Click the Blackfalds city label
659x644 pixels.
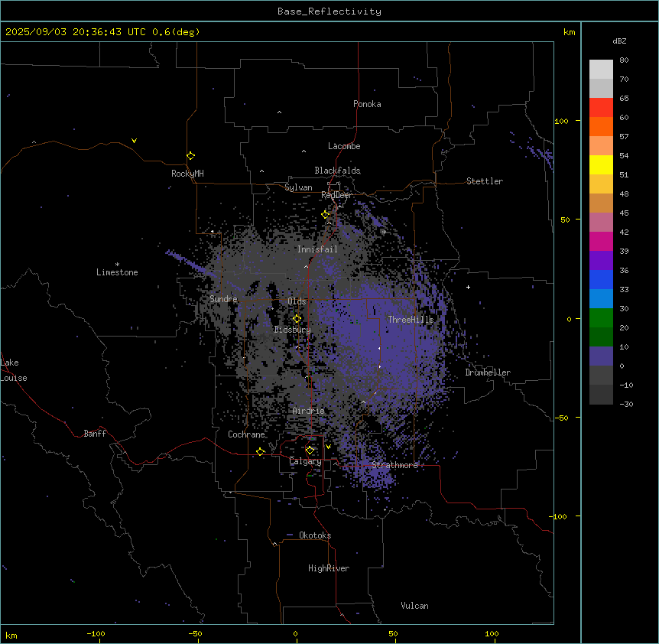pos(337,171)
